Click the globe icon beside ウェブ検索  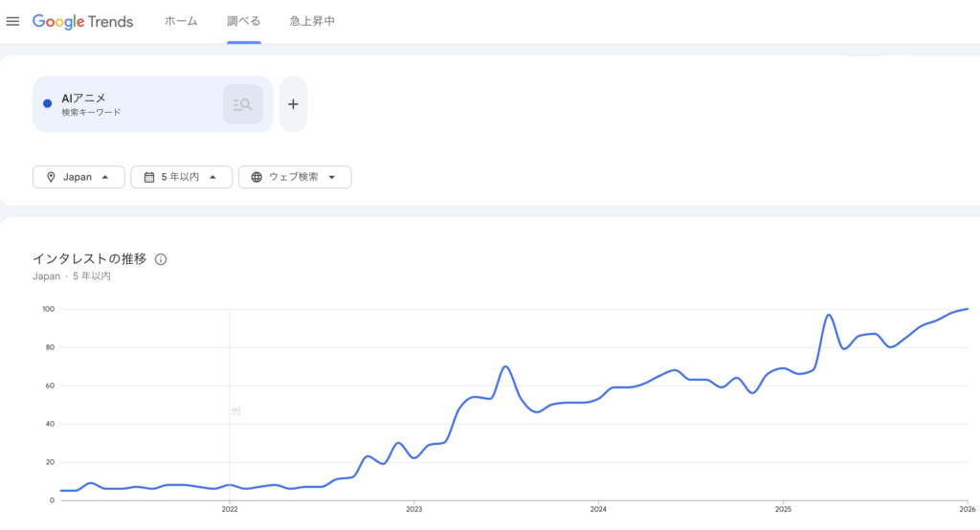point(256,177)
